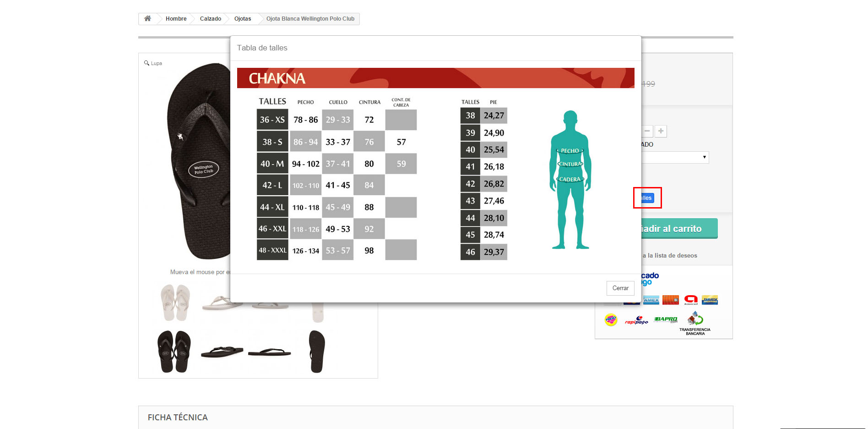Click the '28,10' pie measurement
868x429 pixels.
pyautogui.click(x=494, y=218)
